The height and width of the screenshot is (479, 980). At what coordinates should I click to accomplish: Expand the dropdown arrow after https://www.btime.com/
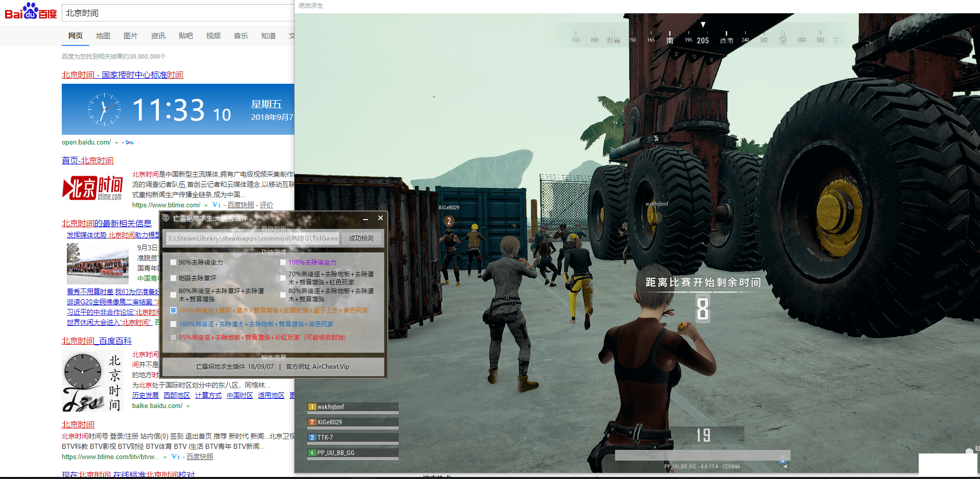coord(206,205)
